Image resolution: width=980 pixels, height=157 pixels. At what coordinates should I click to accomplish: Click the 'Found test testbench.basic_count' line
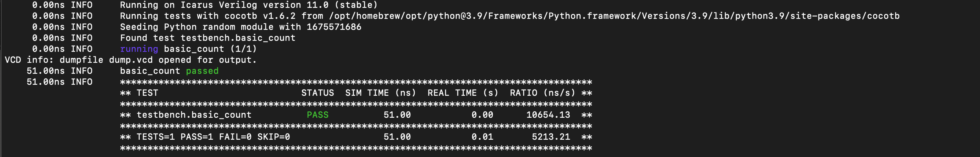pos(208,38)
